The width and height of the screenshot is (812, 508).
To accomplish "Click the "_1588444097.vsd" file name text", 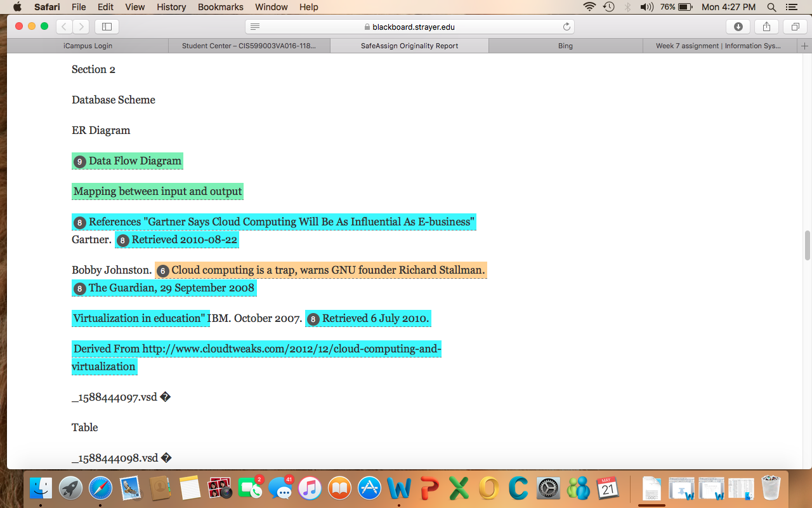I will coord(114,398).
